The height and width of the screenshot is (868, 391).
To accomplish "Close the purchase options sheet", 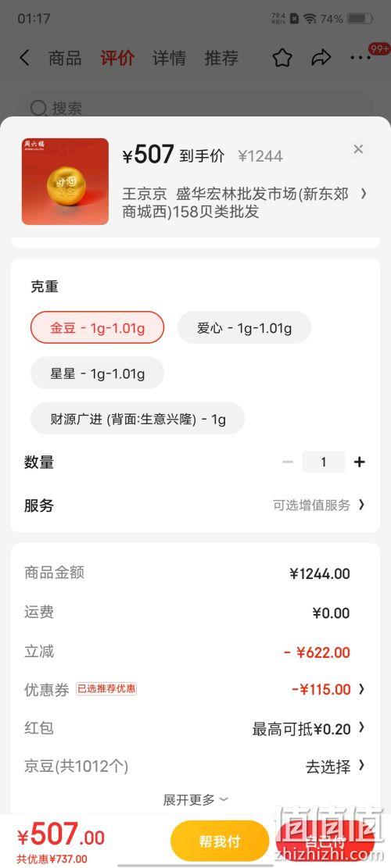I will pos(358,149).
